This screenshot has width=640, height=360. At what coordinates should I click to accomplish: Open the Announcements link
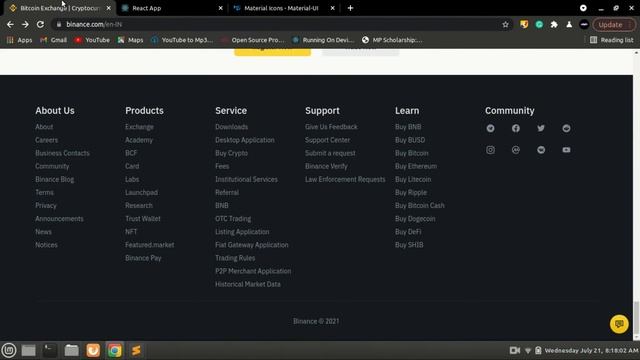(59, 219)
